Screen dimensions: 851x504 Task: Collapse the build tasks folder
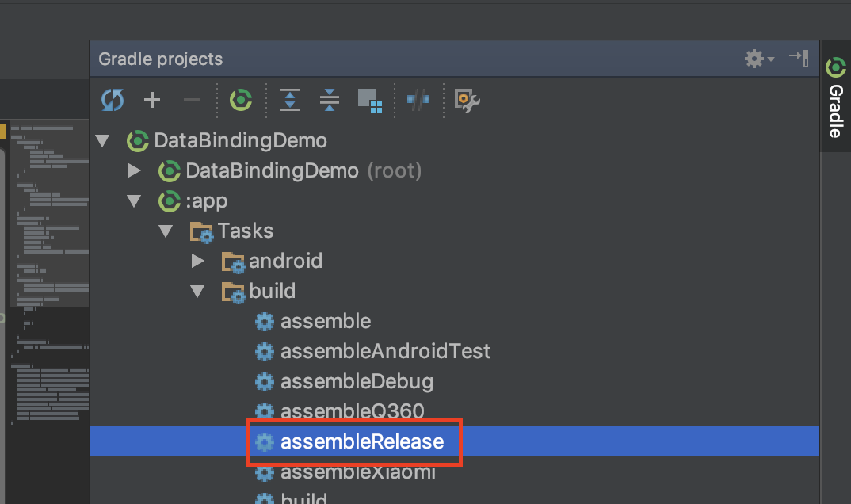[197, 291]
